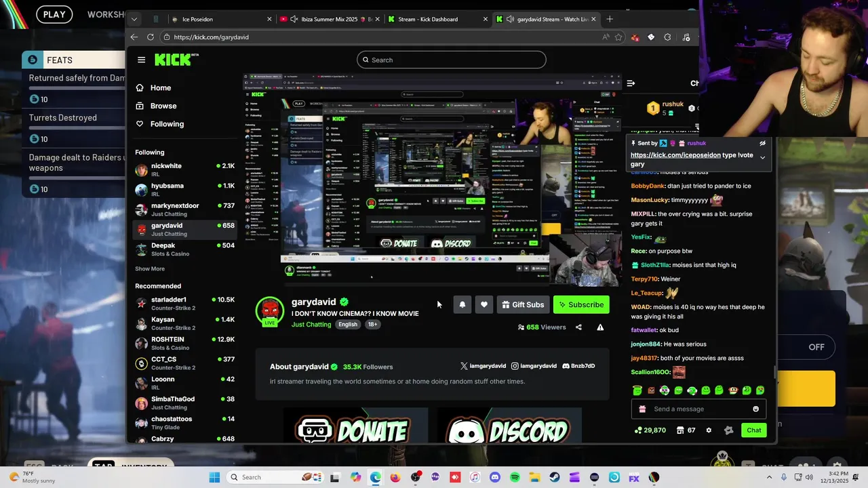Switch to Ibiza Summer Mix 2025 tab
Screen dimensions: 868x488
(x=329, y=19)
